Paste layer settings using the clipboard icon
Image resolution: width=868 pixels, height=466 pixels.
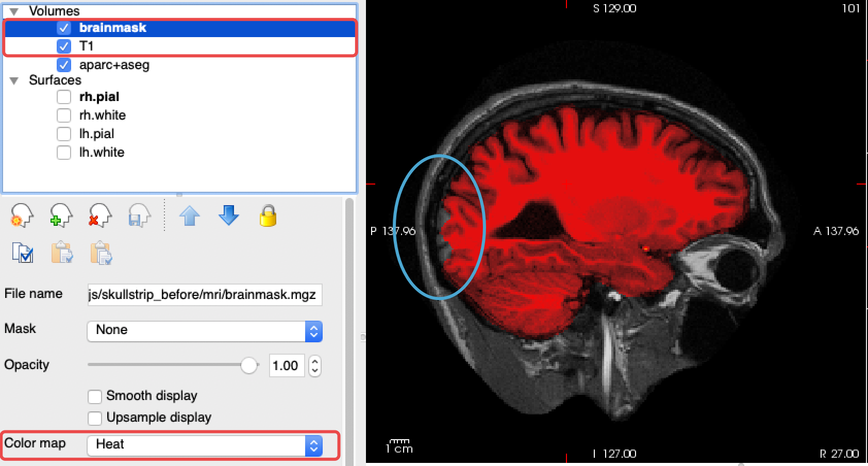(x=62, y=253)
